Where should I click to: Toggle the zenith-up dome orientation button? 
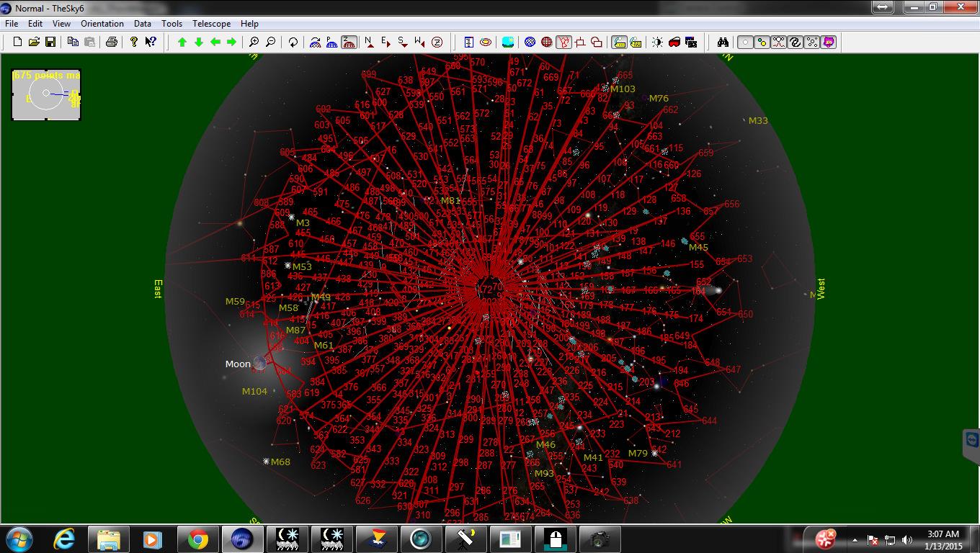pyautogui.click(x=348, y=42)
